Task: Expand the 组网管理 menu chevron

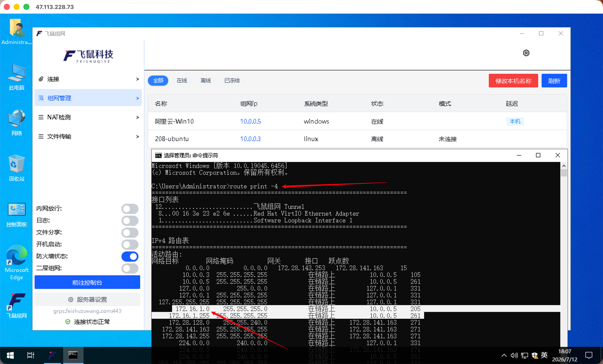Action: pos(138,98)
